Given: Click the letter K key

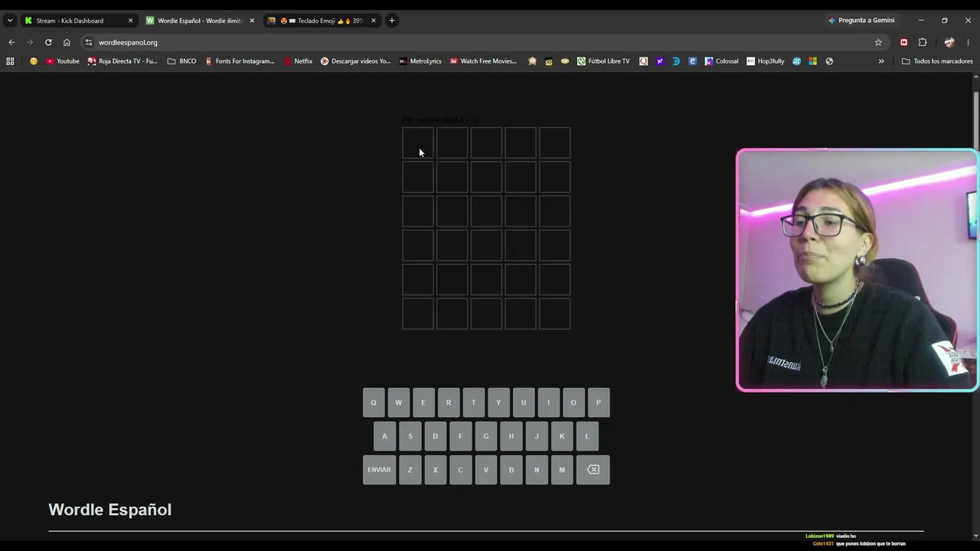Looking at the screenshot, I should [561, 436].
